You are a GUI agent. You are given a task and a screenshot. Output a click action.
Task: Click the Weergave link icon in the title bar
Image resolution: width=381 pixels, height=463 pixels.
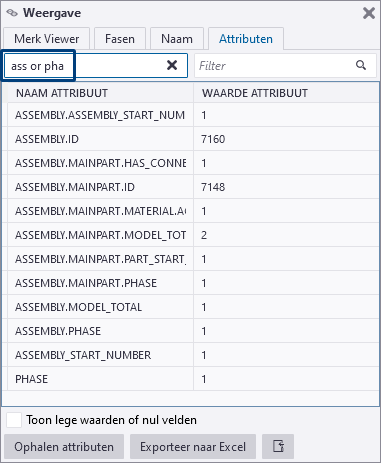12,13
